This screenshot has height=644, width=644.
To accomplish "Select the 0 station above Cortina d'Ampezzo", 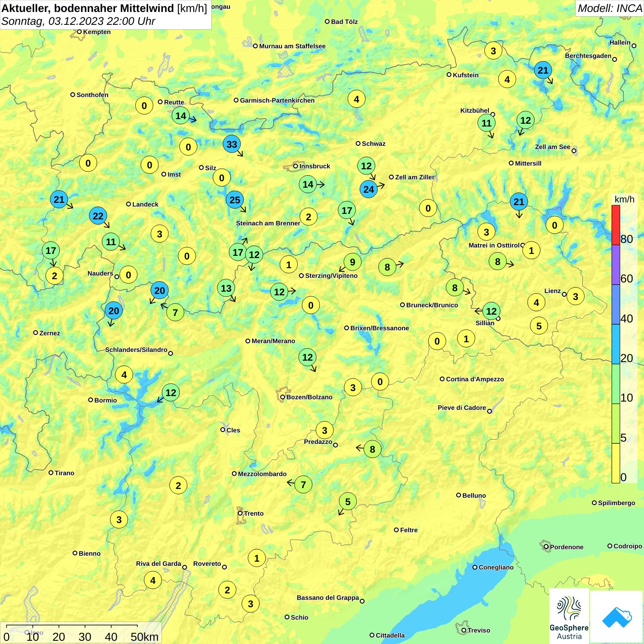I will (x=437, y=341).
